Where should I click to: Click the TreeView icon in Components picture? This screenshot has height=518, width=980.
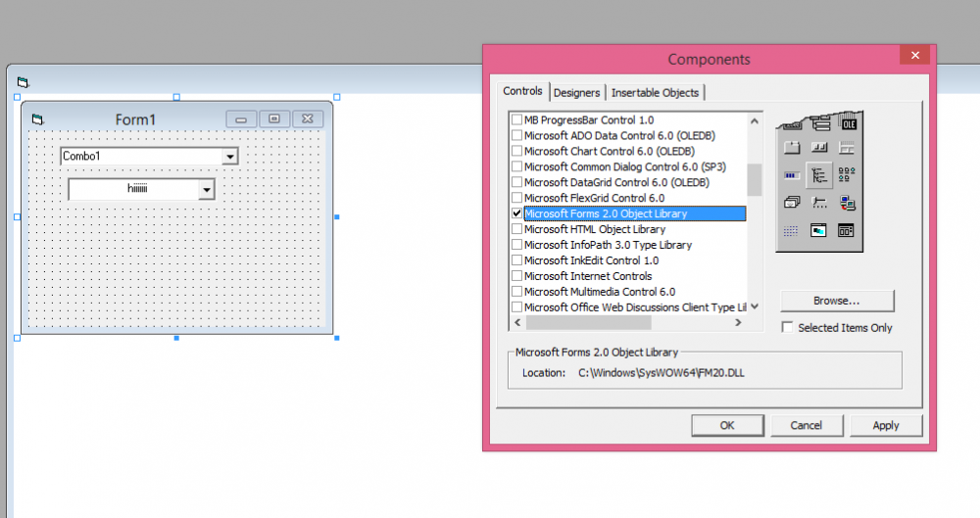click(x=819, y=175)
